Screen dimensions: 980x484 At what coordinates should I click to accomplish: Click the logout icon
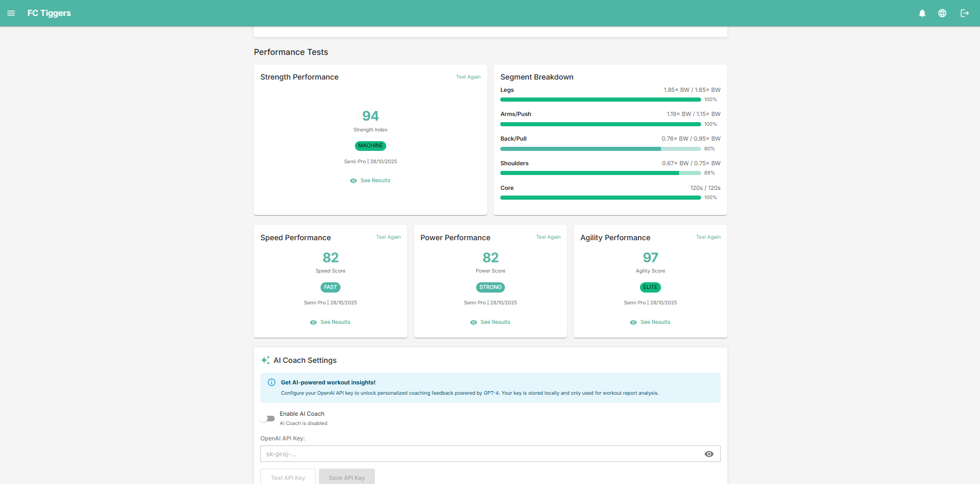click(965, 13)
